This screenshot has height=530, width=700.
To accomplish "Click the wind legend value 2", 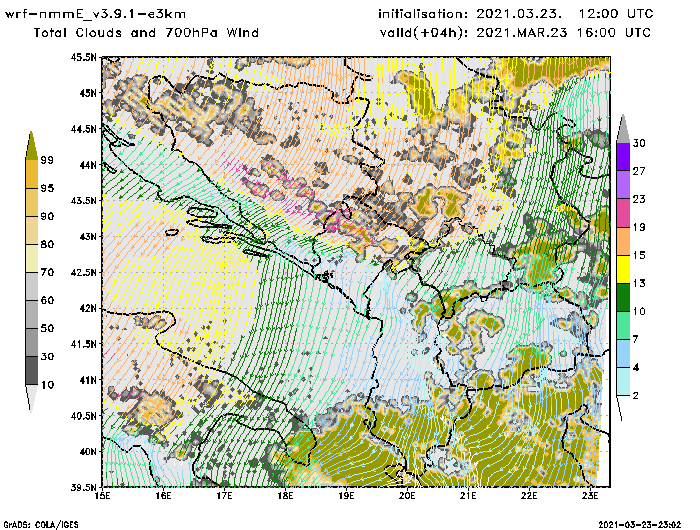I will (636, 396).
